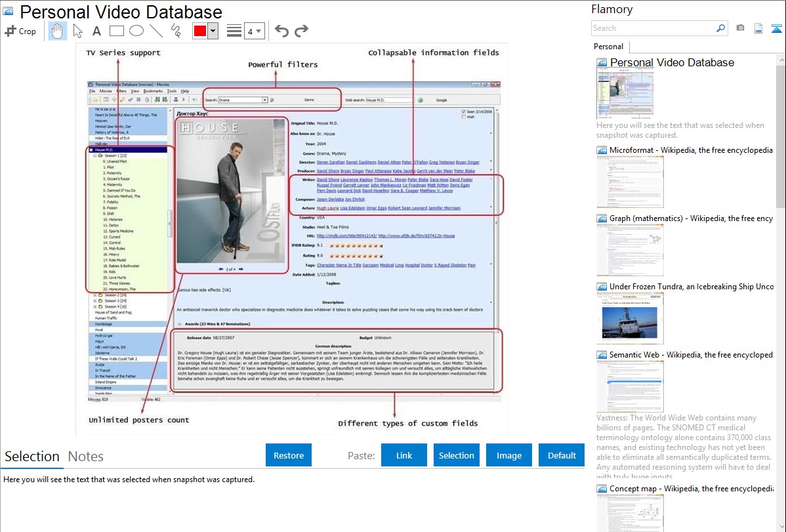786x532 pixels.
Task: Click icon beside Semantic Web title
Action: [602, 354]
